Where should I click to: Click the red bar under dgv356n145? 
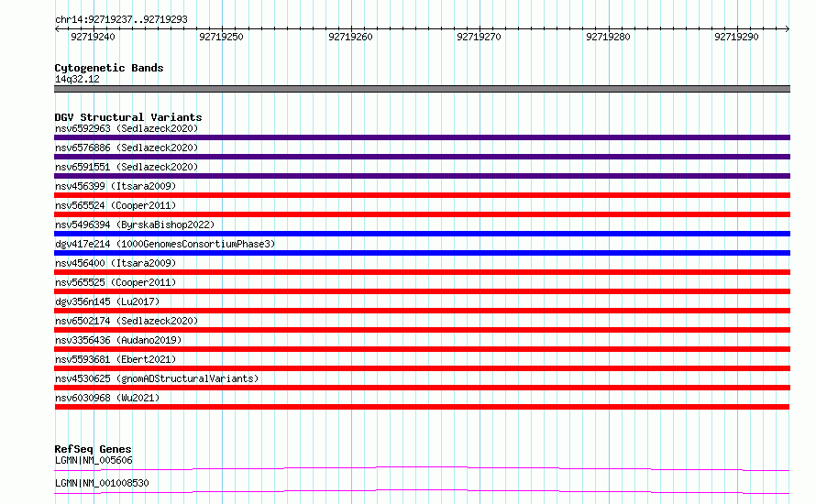click(422, 311)
